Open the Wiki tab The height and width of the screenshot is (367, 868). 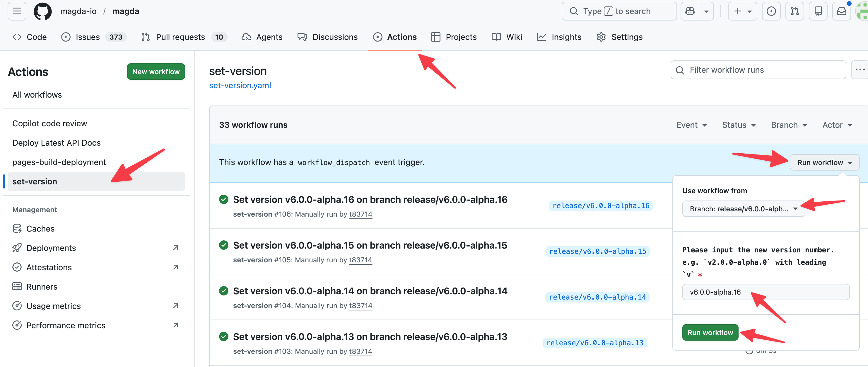click(x=507, y=37)
